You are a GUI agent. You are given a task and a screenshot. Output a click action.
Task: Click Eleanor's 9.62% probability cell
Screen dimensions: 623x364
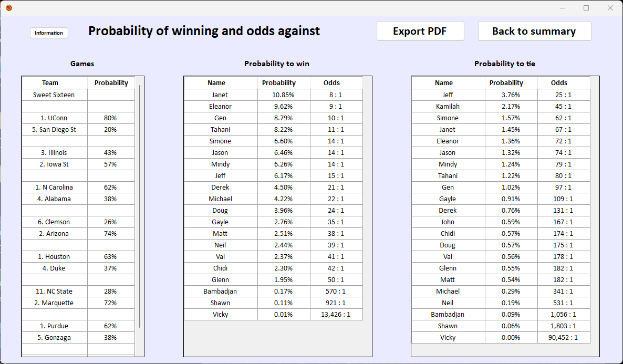[284, 106]
